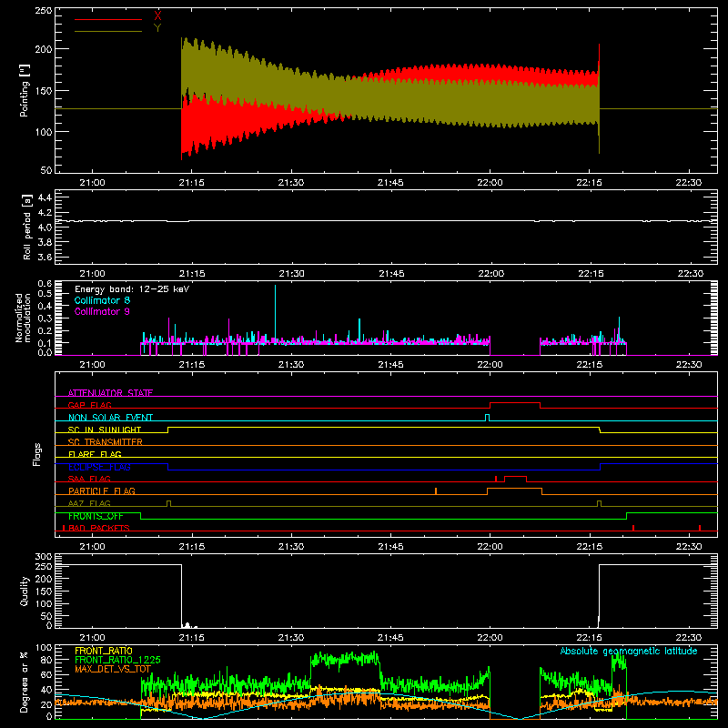The height and width of the screenshot is (728, 728).
Task: Click the NON_SOLAR_EVENT pulse near 22:00
Action: coord(487,418)
